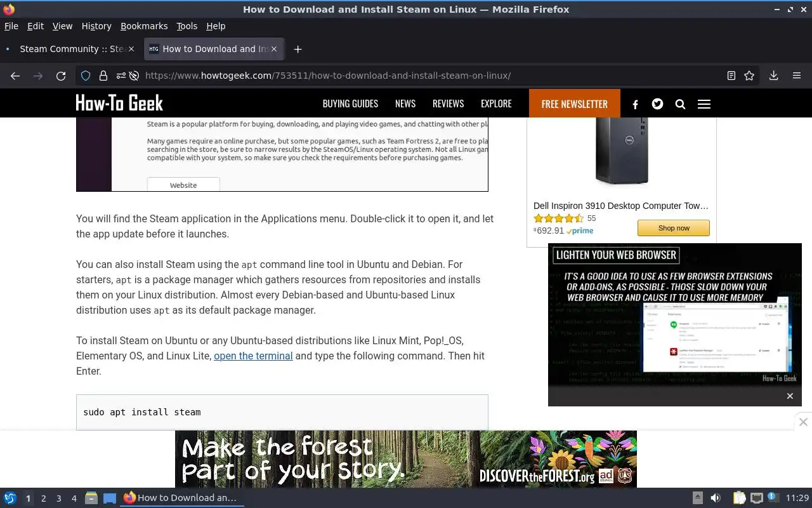Screen dimensions: 812x508
Task: Open BUYING GUIDES navigation item
Action: click(350, 104)
